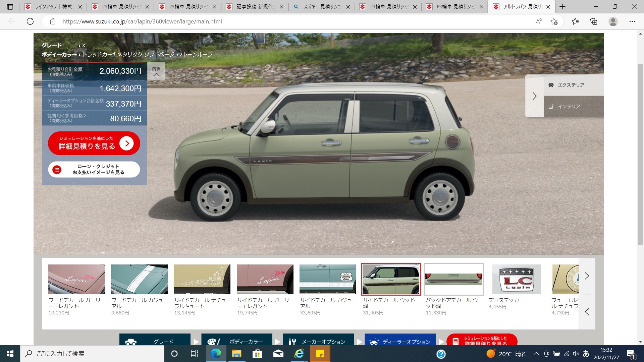Open weather widget 20°C 晴れ
The width and height of the screenshot is (644, 362).
point(506,354)
